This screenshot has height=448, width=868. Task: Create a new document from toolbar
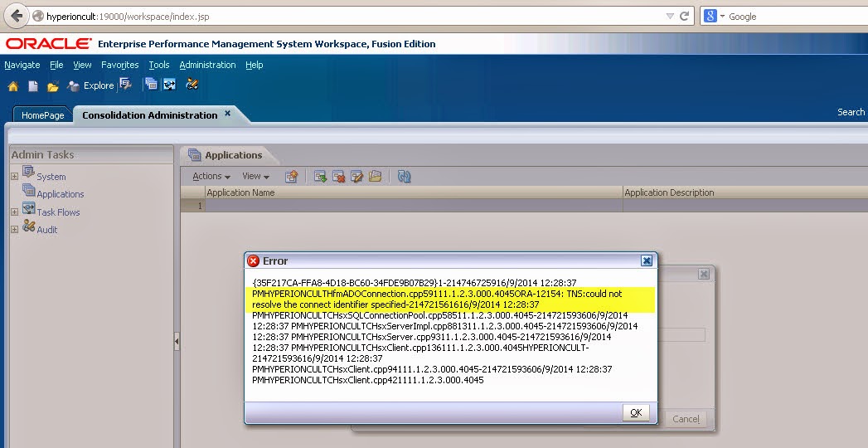(x=33, y=85)
